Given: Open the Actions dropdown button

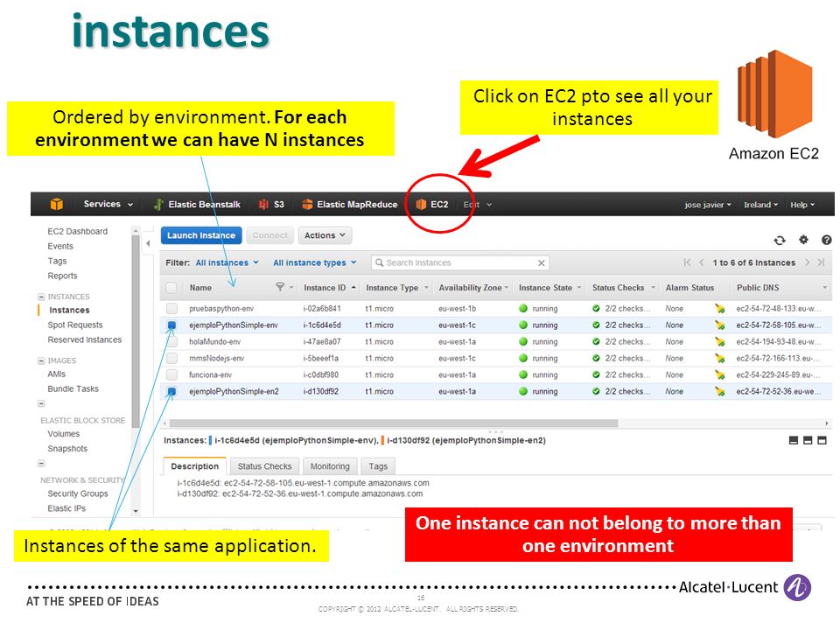Looking at the screenshot, I should (325, 235).
